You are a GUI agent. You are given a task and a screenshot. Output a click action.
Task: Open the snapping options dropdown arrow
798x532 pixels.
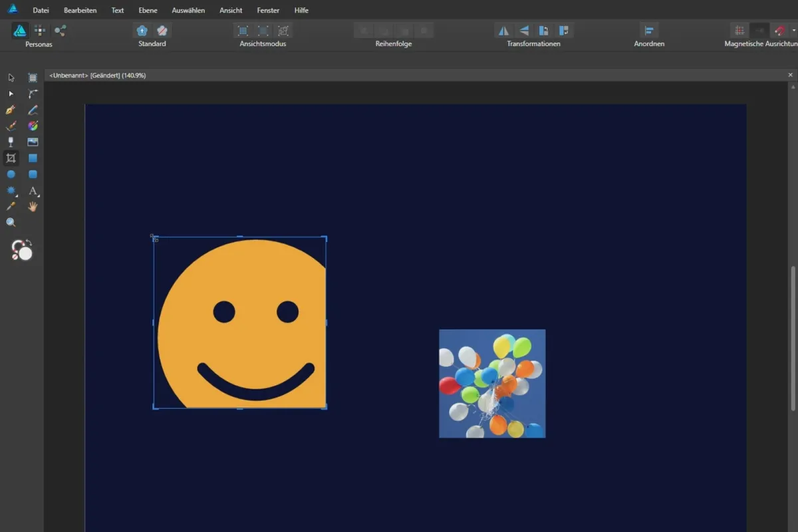794,31
